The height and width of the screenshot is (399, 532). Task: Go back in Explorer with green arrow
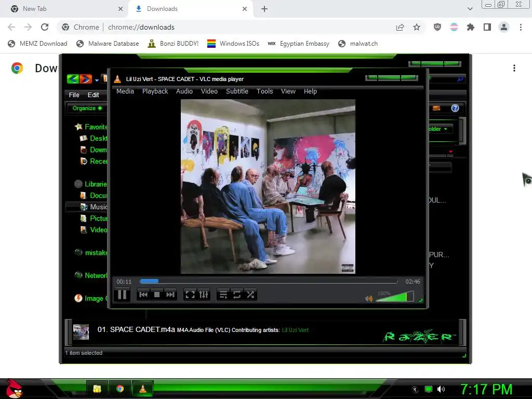73,79
